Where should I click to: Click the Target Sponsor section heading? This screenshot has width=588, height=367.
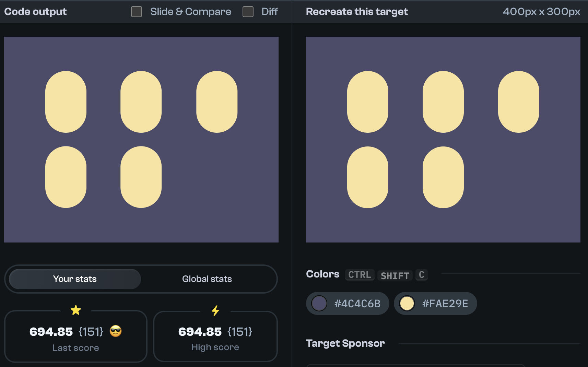345,343
